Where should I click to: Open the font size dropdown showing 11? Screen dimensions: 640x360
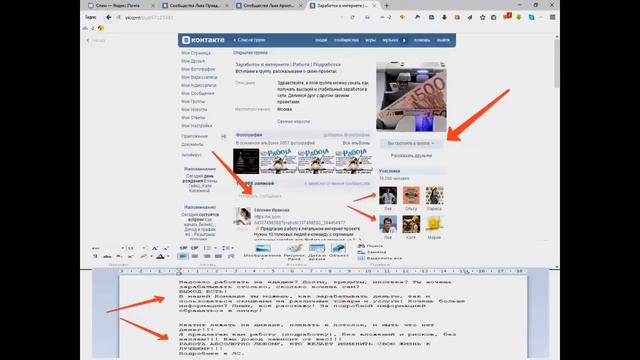coord(144,248)
